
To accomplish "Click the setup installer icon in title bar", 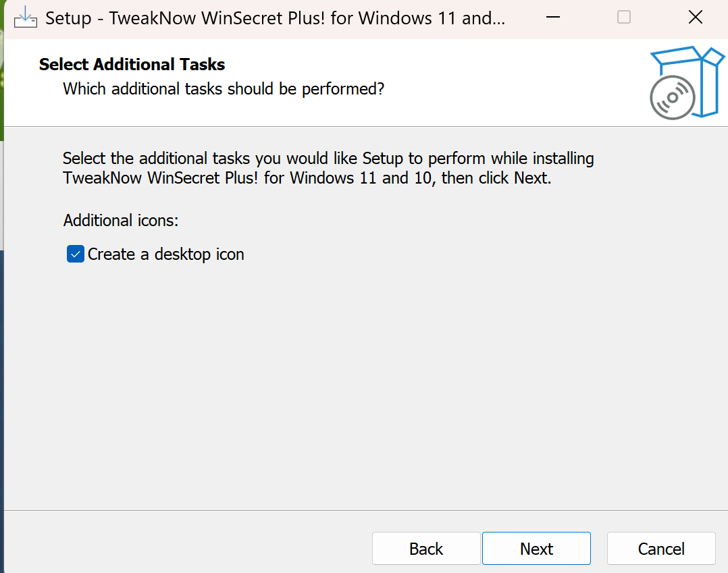I will (25, 18).
